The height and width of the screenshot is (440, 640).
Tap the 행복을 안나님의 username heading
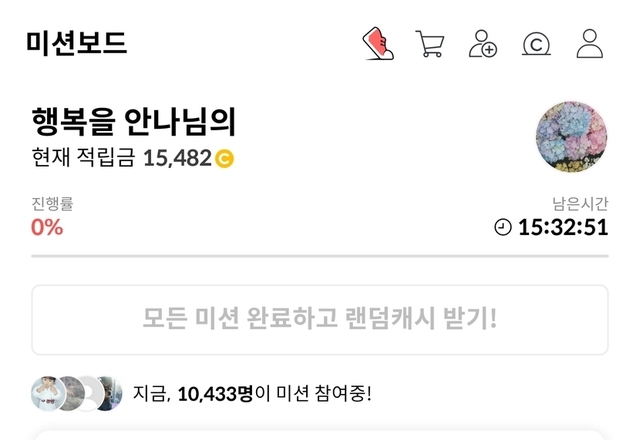pyautogui.click(x=134, y=122)
